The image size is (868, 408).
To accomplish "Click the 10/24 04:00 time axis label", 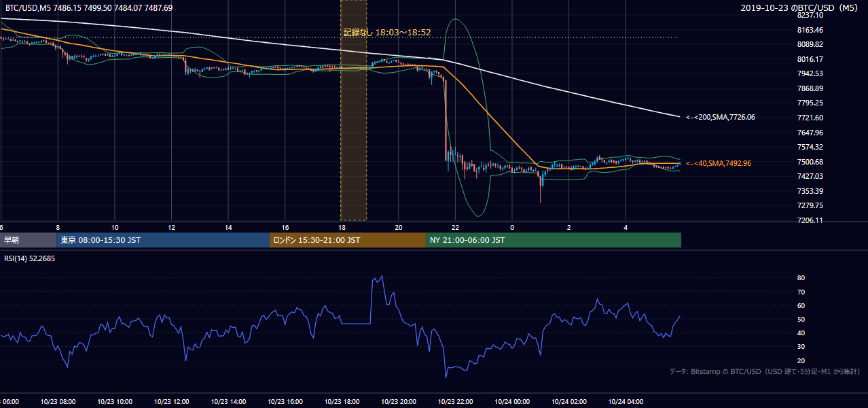I will click(626, 402).
